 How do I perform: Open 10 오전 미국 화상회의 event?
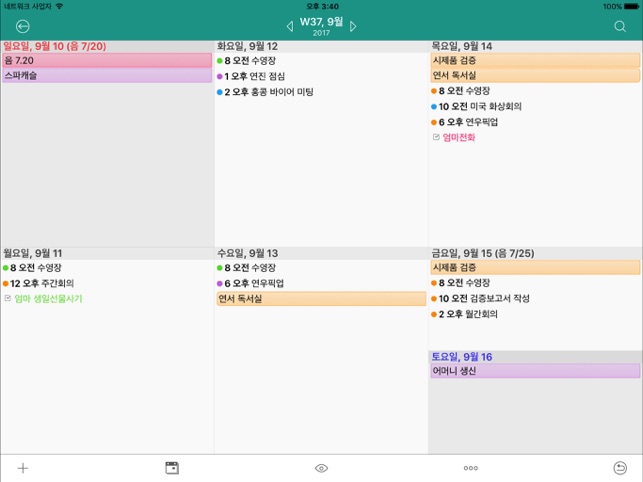click(477, 106)
